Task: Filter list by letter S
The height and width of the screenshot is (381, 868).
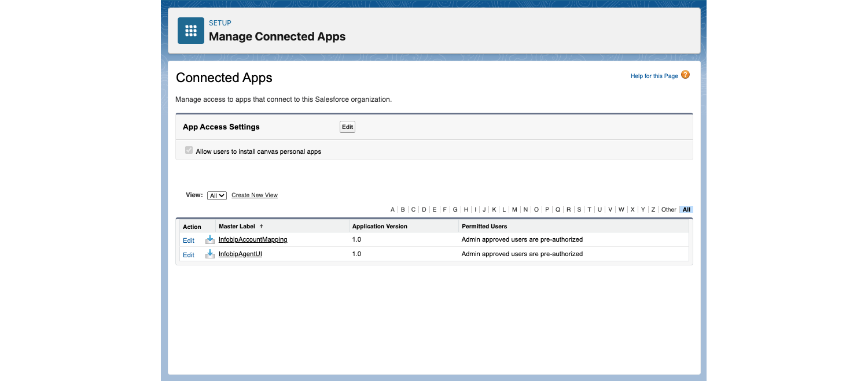Action: click(579, 210)
